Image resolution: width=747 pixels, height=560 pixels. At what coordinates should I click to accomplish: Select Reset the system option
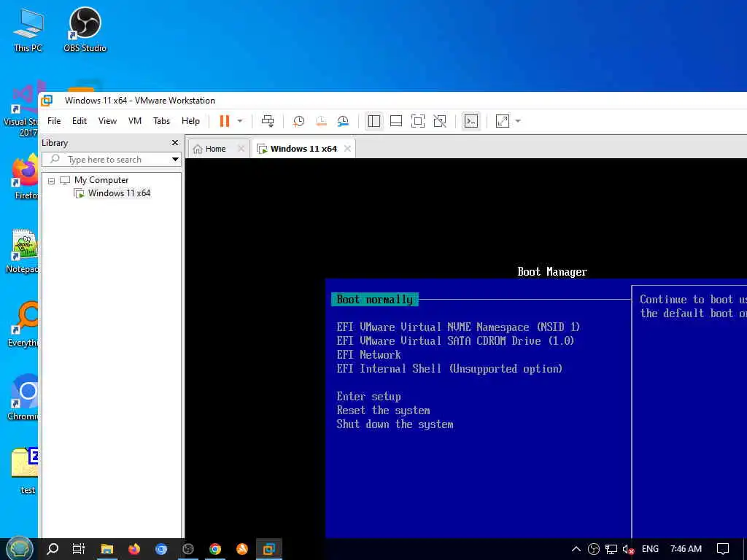[383, 411]
